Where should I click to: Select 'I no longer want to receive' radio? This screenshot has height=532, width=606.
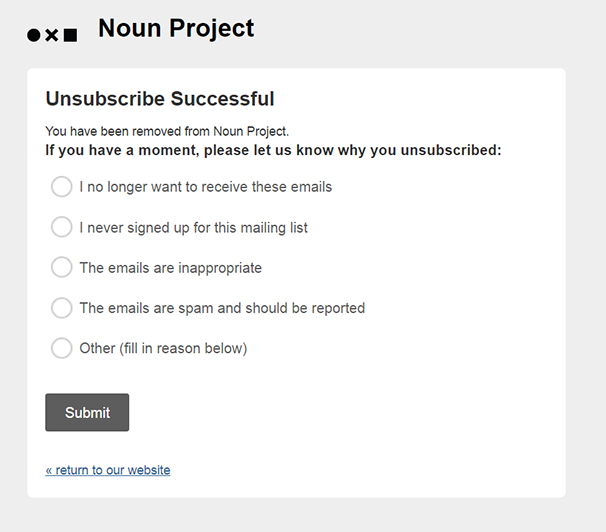[61, 187]
